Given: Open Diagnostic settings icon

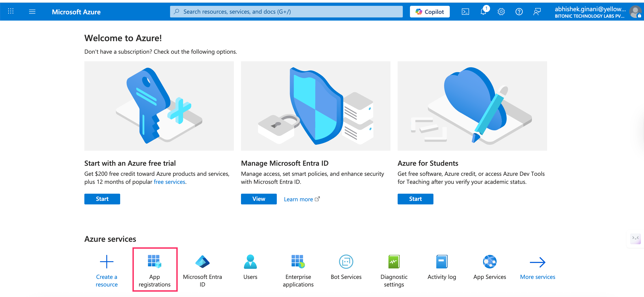Looking at the screenshot, I should tap(394, 261).
